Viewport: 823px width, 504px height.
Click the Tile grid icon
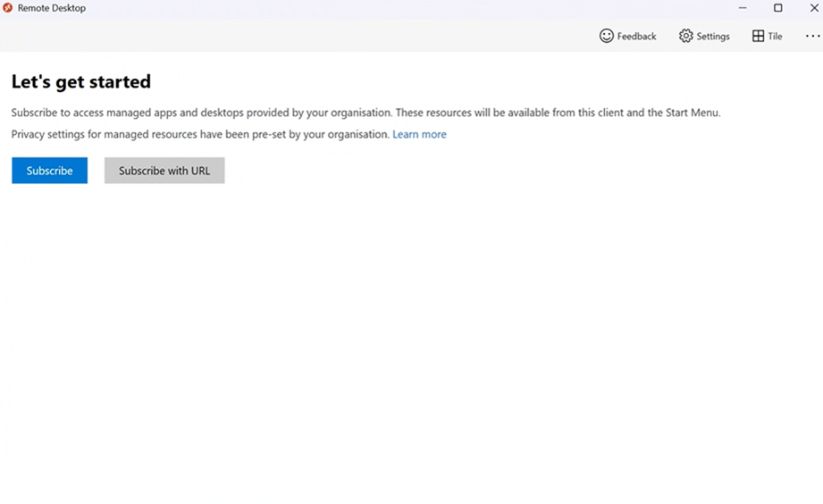(x=758, y=36)
